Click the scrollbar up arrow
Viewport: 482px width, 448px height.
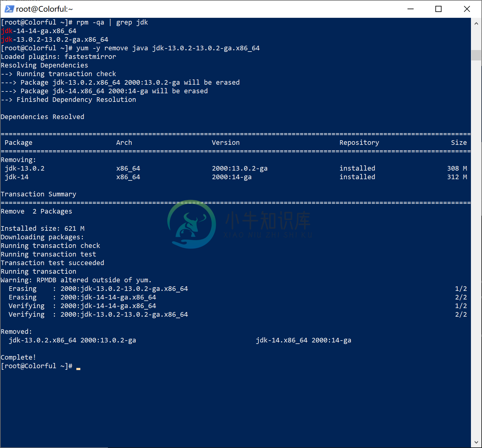click(x=476, y=23)
